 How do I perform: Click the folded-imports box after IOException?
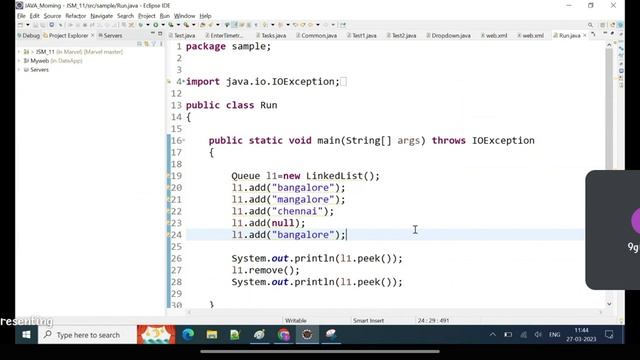point(343,82)
